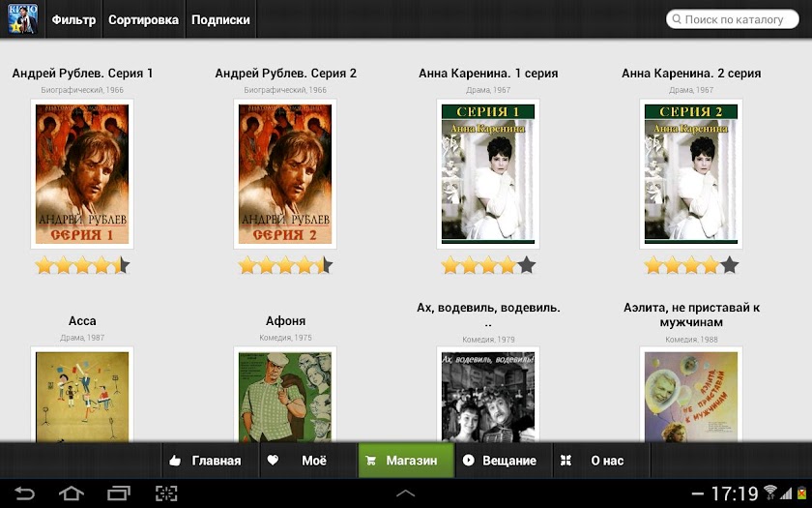Select title Андрей Рублев. Серия 1
Image resolution: width=812 pixels, height=508 pixels.
(x=82, y=74)
